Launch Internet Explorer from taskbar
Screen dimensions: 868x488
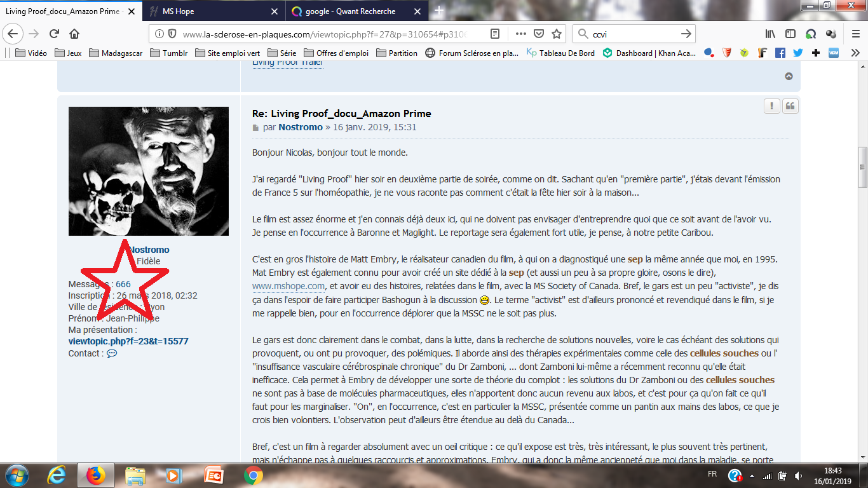(x=57, y=475)
